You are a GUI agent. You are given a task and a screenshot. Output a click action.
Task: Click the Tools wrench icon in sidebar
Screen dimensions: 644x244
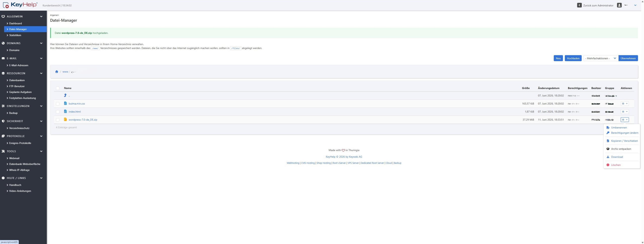[3, 151]
